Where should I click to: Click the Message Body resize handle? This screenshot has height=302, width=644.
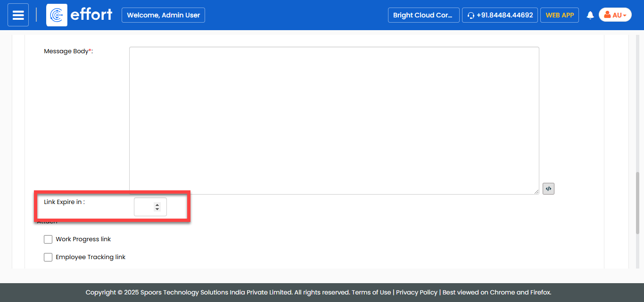point(536,191)
